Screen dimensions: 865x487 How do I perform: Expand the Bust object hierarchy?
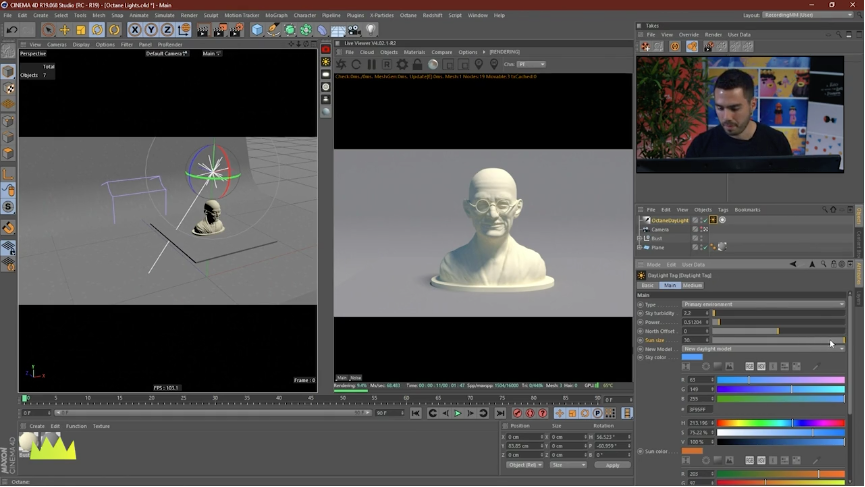(x=640, y=239)
